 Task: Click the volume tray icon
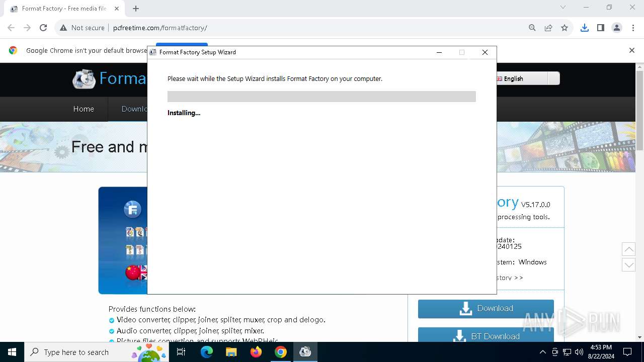579,352
